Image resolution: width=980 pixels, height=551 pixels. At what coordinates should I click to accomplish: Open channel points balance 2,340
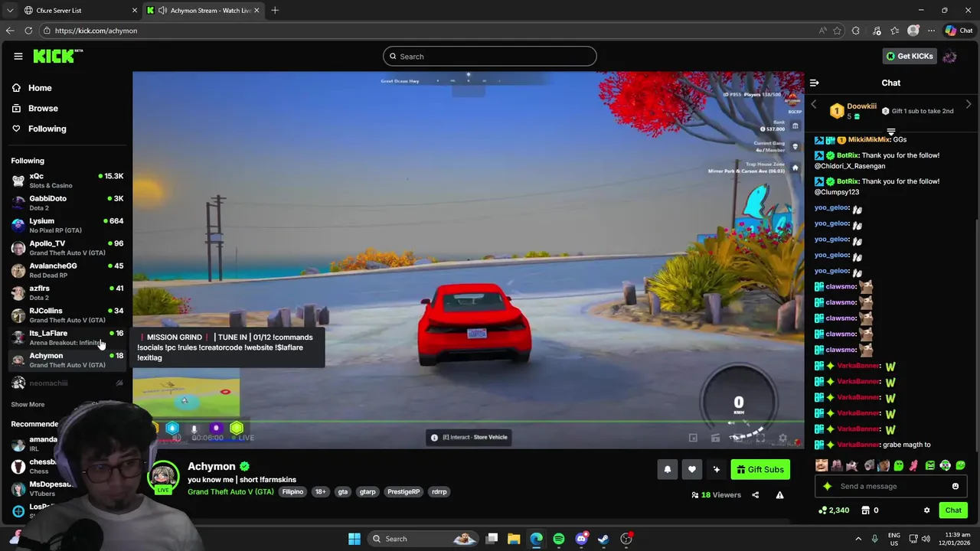pyautogui.click(x=834, y=510)
